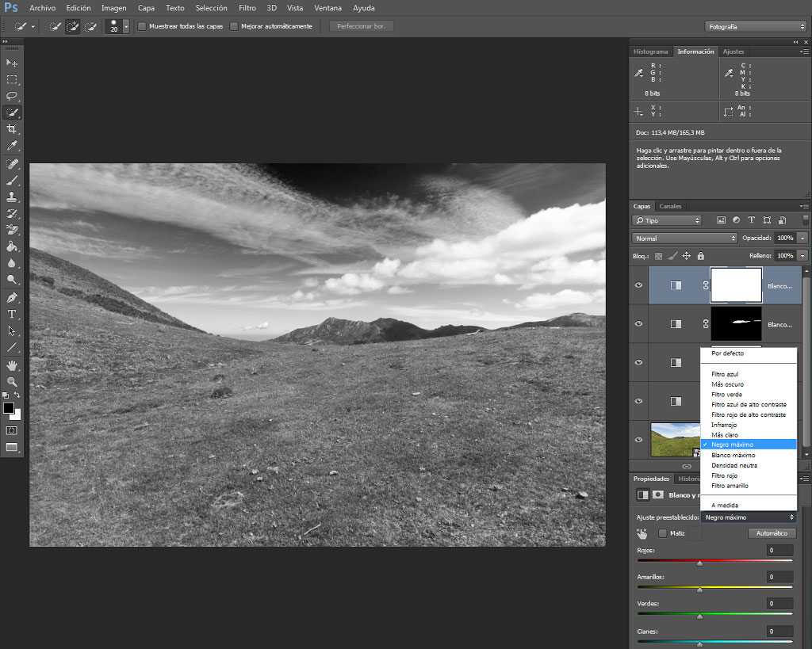Open the Normal blend mode dropdown

684,238
